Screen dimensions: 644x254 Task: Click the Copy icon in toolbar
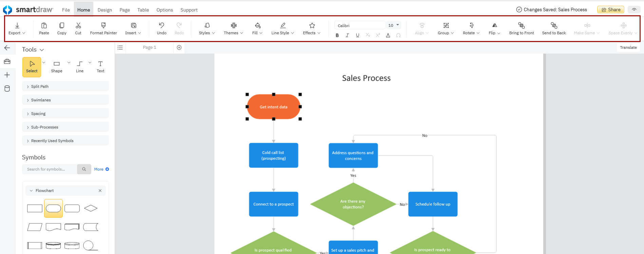tap(62, 25)
